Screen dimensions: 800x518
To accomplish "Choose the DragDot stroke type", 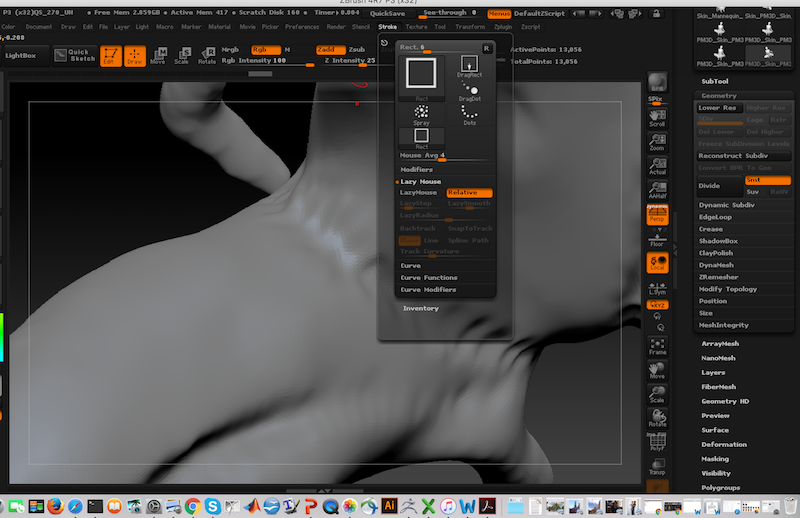I will (469, 91).
